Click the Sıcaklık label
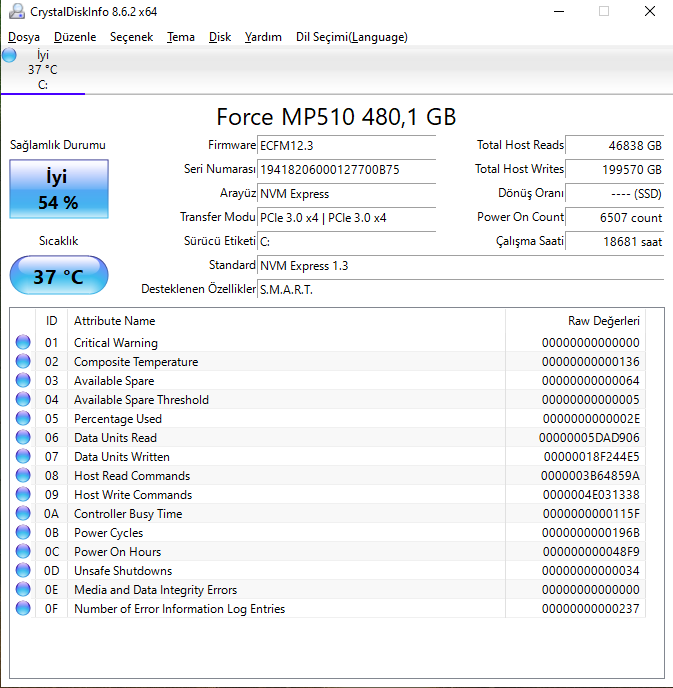Viewport: 673px width, 688px height. [58, 241]
